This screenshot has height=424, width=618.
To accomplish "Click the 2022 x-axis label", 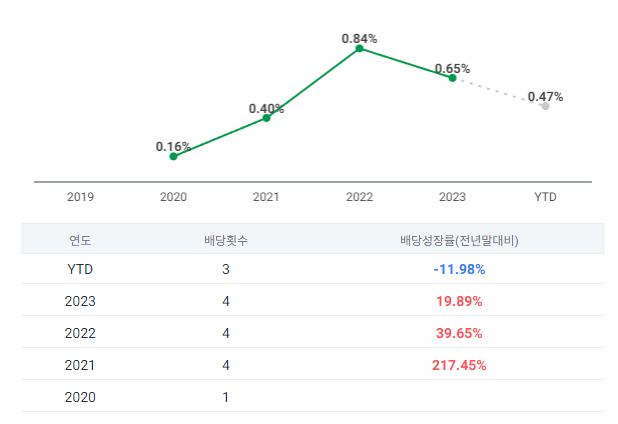I will [x=359, y=197].
